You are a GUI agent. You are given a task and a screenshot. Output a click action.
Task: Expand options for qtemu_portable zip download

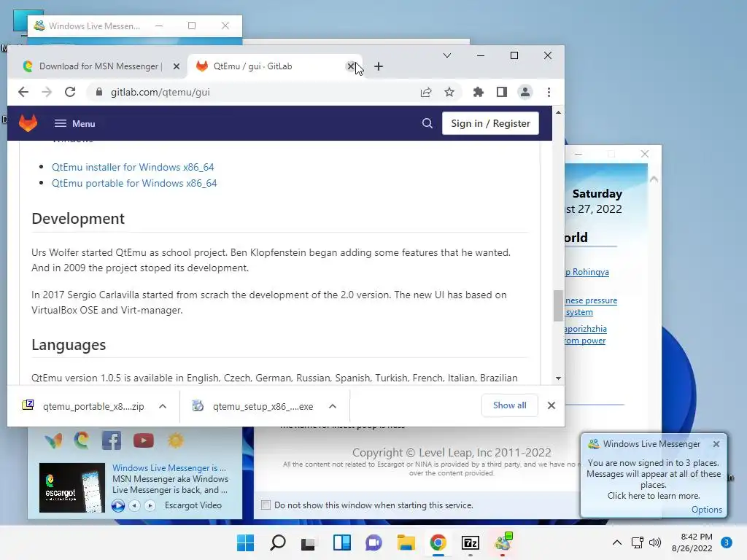(x=163, y=406)
